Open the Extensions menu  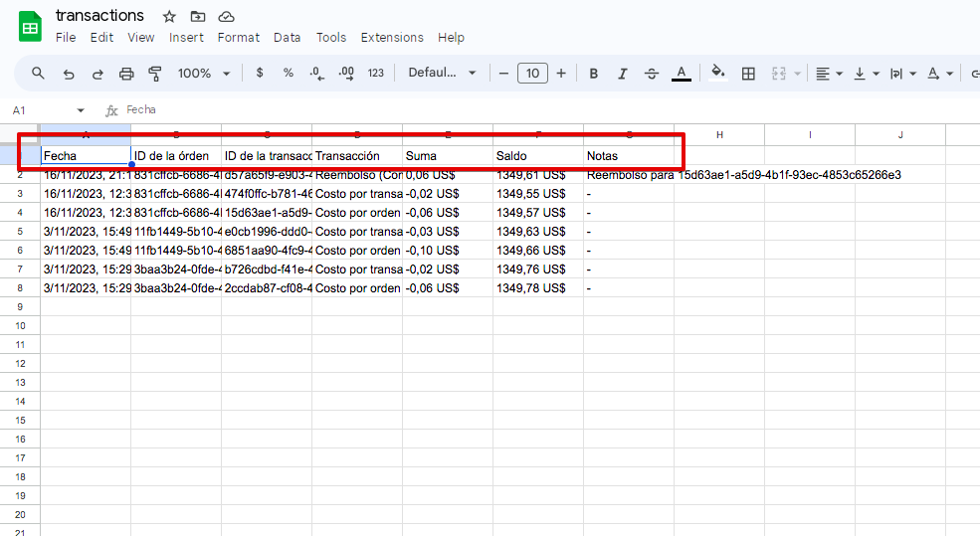392,38
